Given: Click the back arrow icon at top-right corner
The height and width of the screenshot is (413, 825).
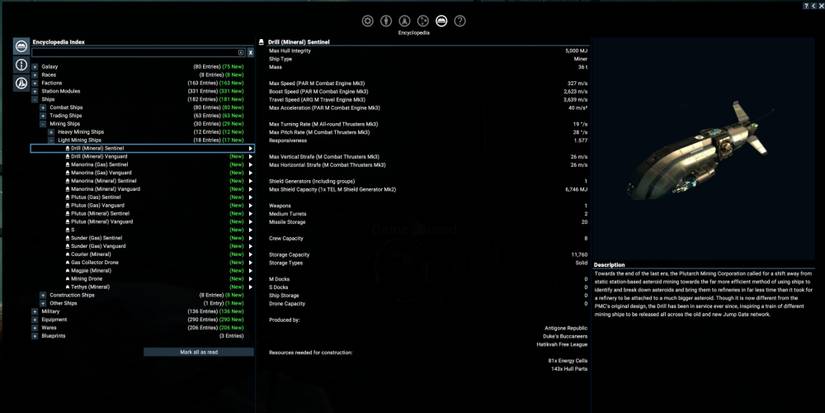Looking at the screenshot, I should [x=813, y=6].
